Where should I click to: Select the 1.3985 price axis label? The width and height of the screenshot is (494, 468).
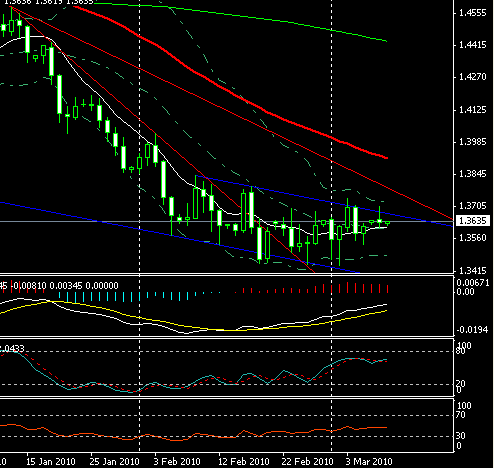tap(473, 142)
